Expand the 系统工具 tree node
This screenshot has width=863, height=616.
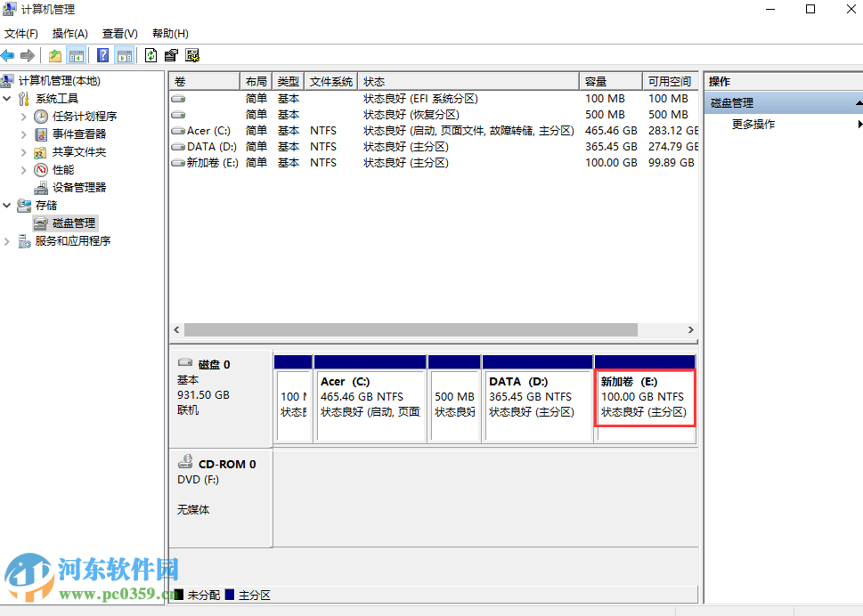pos(7,98)
